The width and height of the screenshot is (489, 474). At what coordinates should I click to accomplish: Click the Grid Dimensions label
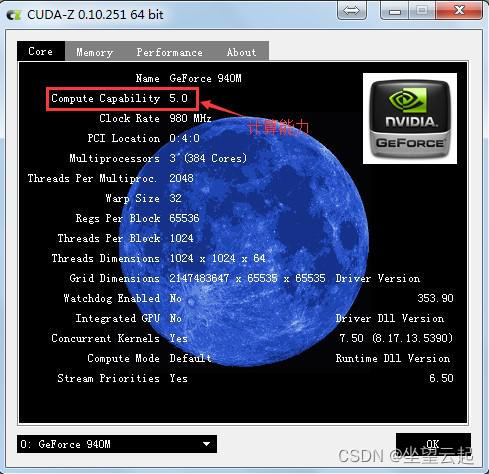[115, 278]
